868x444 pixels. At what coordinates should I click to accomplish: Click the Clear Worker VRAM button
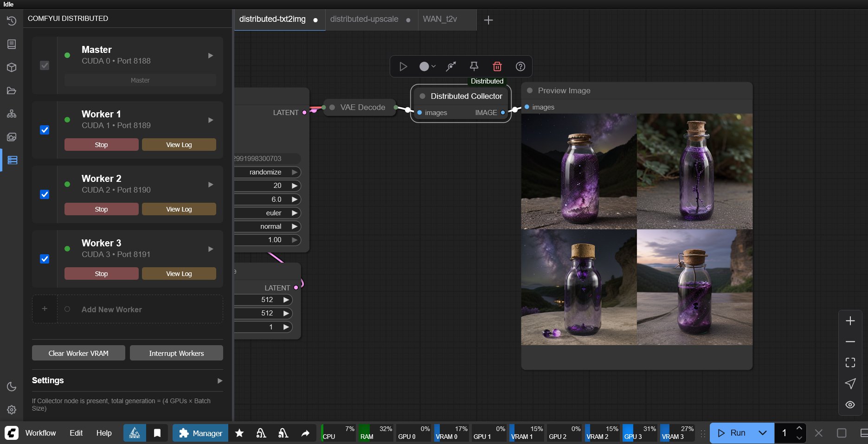point(78,353)
